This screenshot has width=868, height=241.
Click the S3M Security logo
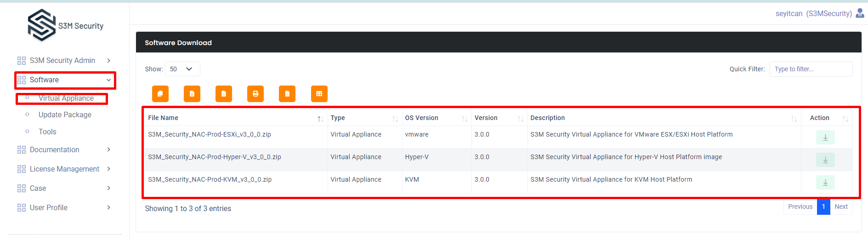tap(65, 25)
